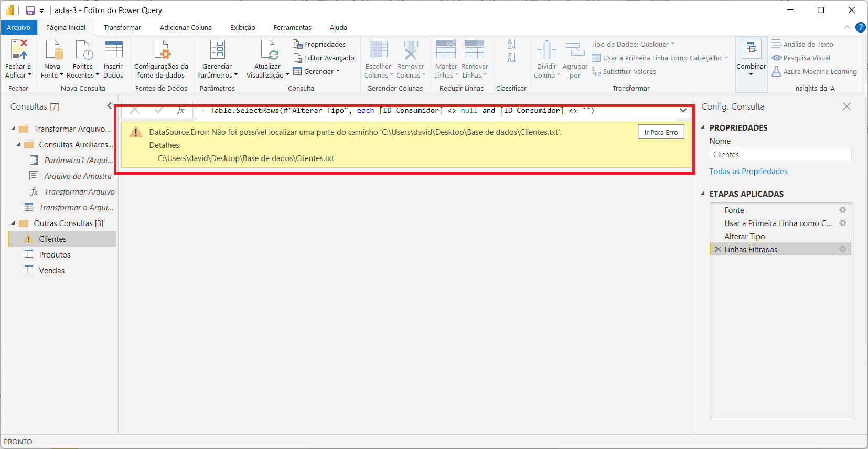The width and height of the screenshot is (868, 449).
Task: Click into the formula bar text
Action: pyautogui.click(x=435, y=110)
